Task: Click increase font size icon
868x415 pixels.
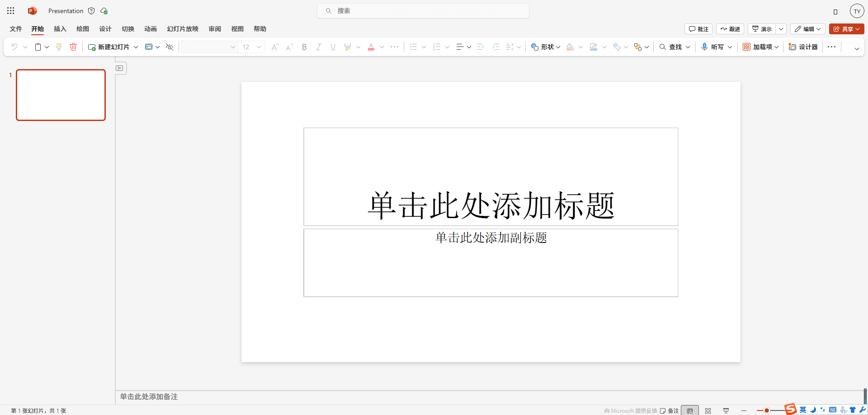Action: (275, 47)
